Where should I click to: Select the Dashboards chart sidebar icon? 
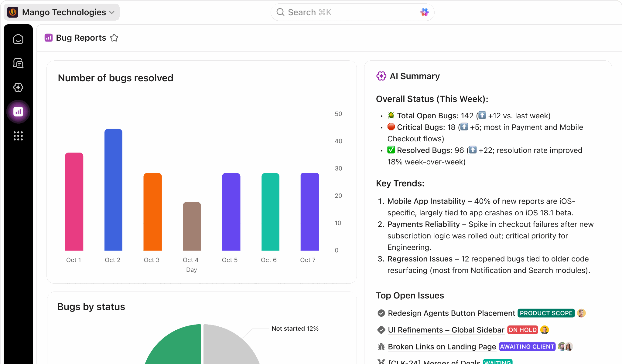pyautogui.click(x=18, y=112)
